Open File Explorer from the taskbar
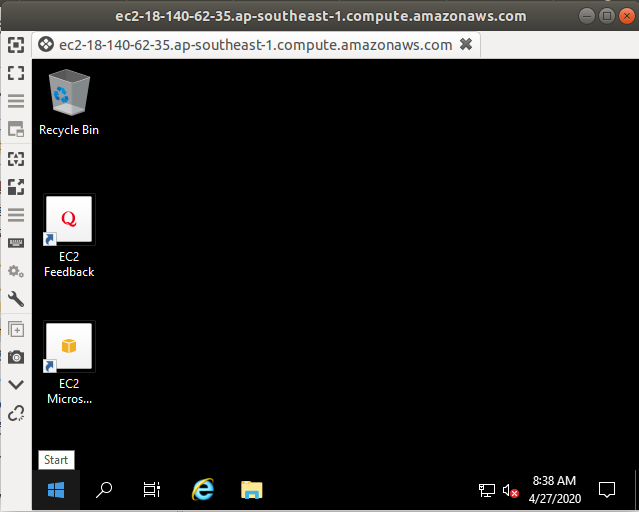The height and width of the screenshot is (512, 639). click(x=251, y=490)
